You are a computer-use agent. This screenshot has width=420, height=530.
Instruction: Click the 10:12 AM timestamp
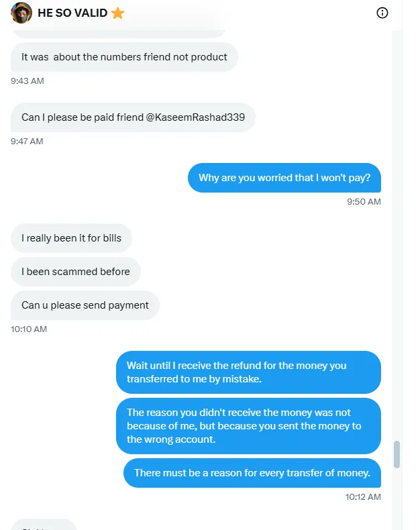tap(363, 497)
